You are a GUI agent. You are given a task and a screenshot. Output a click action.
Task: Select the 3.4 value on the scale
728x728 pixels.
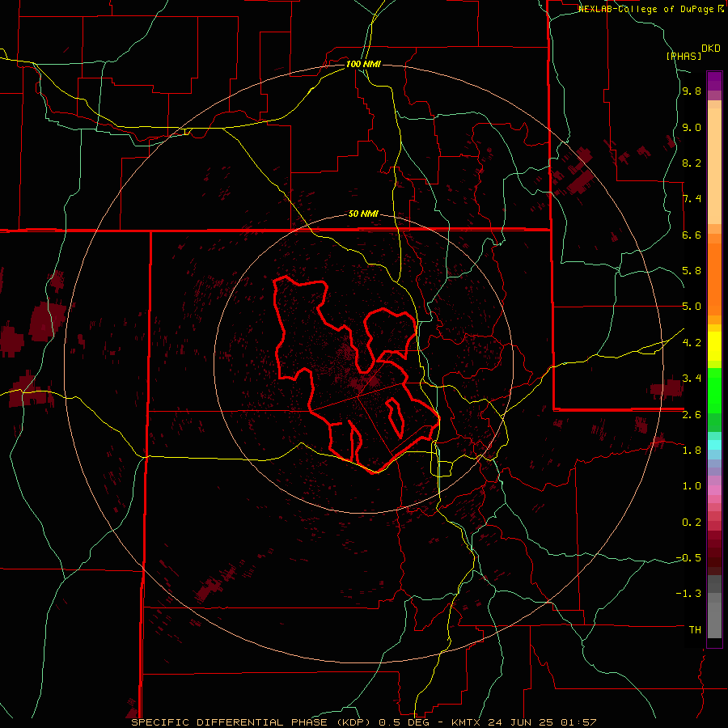[692, 379]
